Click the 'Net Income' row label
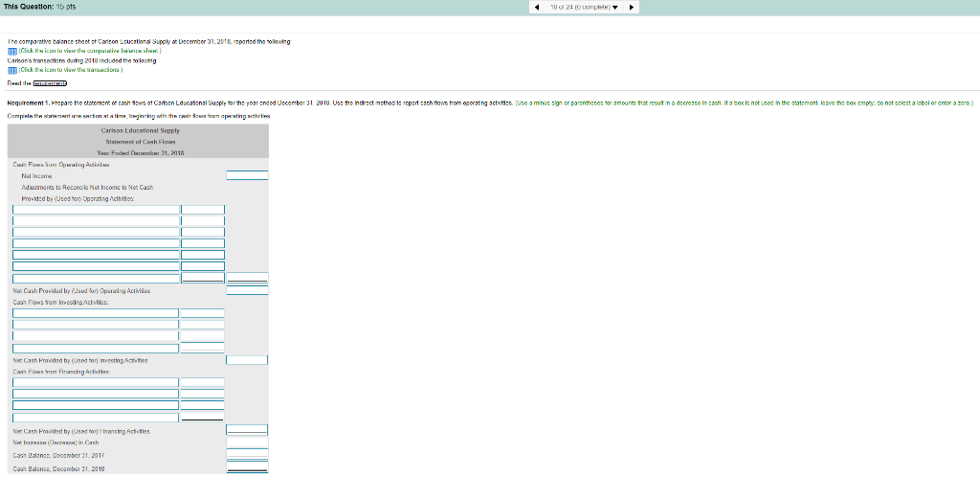980x477 pixels. 36,176
